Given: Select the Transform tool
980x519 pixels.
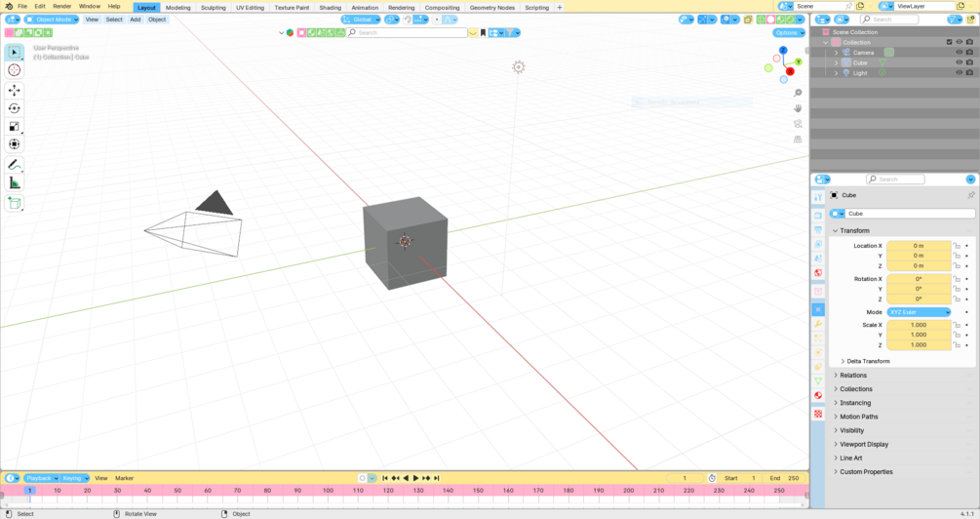Looking at the screenshot, I should (x=15, y=144).
